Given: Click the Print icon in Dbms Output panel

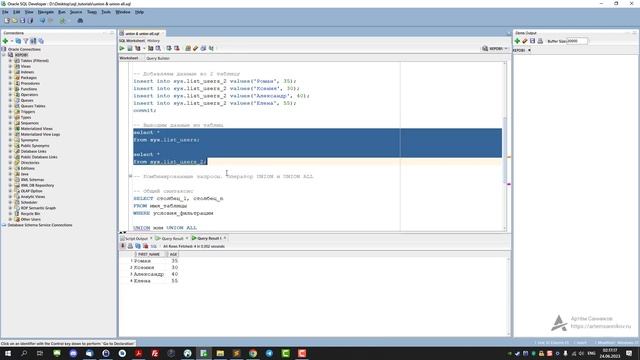Looking at the screenshot, I should tap(540, 41).
